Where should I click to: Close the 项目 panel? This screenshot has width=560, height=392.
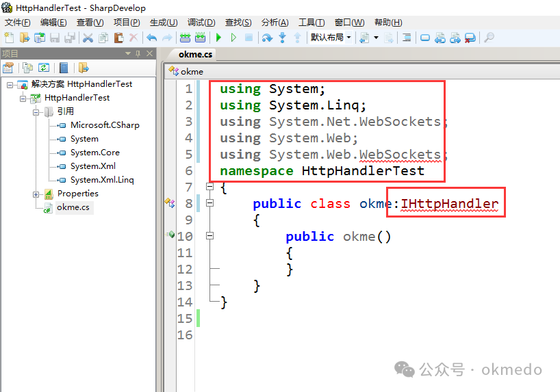click(149, 53)
